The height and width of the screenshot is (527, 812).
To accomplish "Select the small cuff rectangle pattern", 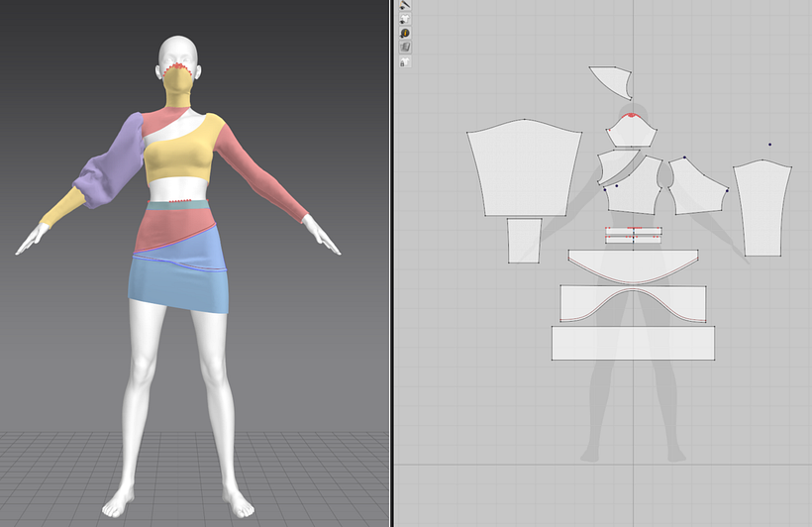I will pyautogui.click(x=524, y=241).
